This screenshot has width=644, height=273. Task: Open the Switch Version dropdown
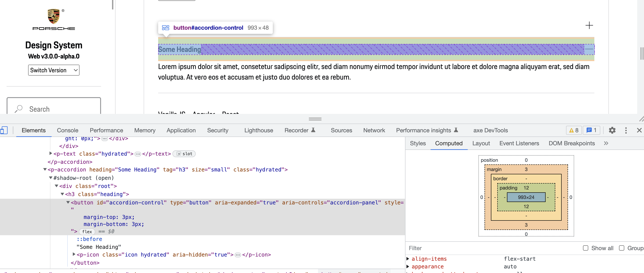coord(54,70)
